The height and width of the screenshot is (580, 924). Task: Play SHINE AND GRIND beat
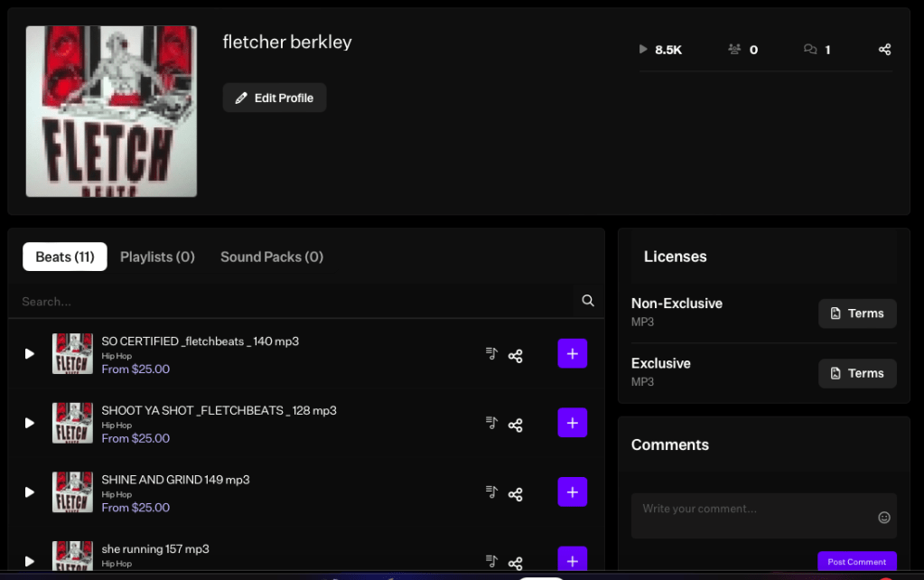[29, 492]
